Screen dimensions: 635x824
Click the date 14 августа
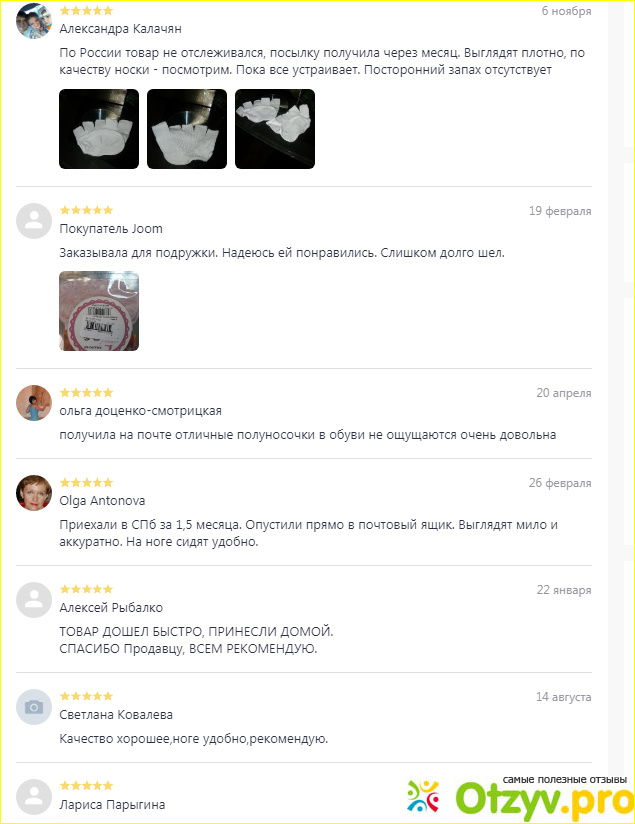pyautogui.click(x=564, y=697)
